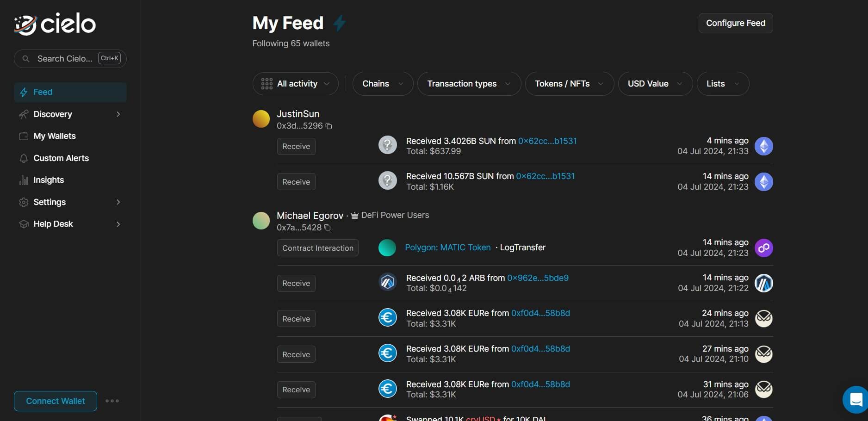868x421 pixels.
Task: Expand the Discovery submenu chevron
Action: pyautogui.click(x=118, y=114)
